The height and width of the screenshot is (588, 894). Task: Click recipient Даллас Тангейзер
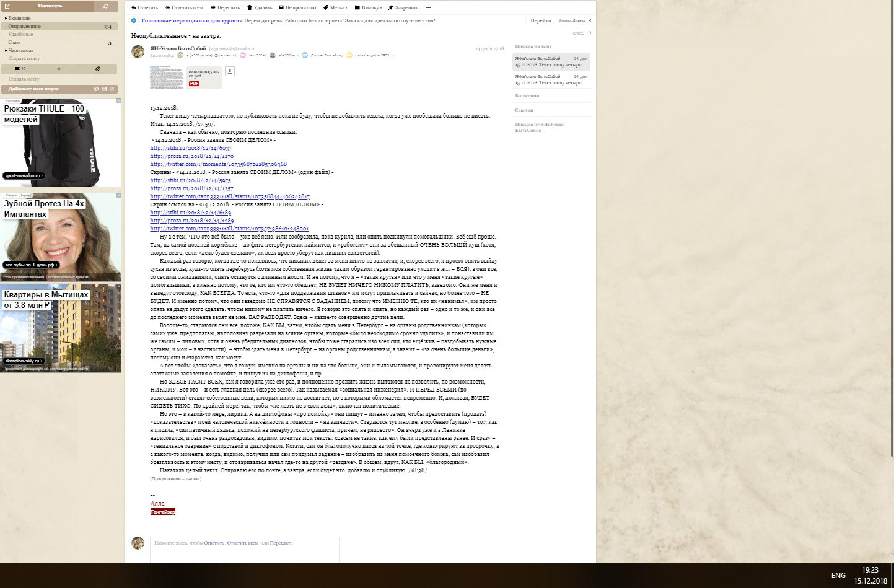click(x=326, y=55)
